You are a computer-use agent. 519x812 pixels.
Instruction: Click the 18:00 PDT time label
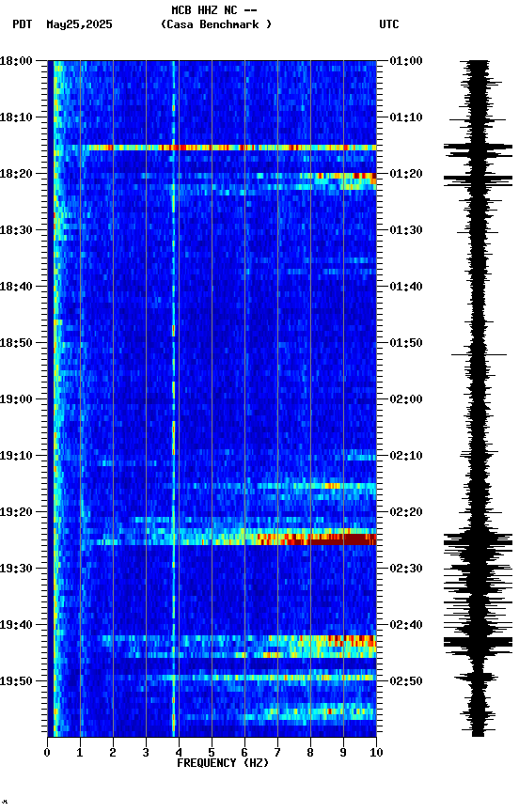(x=16, y=61)
